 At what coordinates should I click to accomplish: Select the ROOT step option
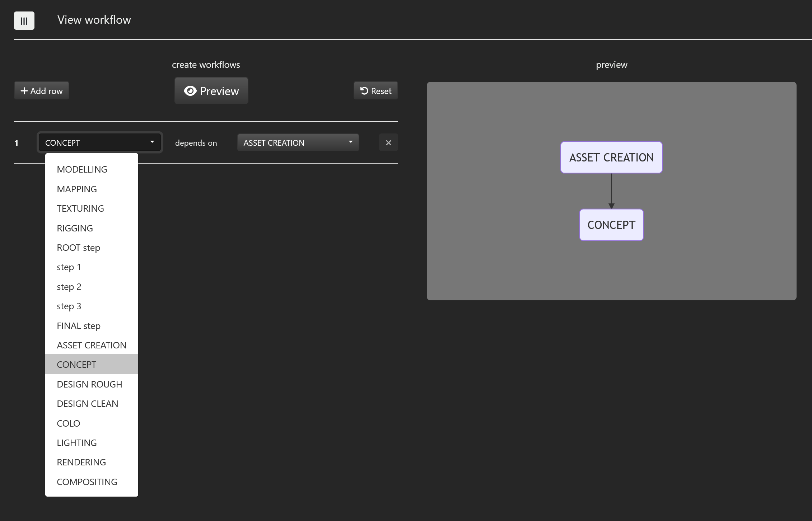[x=78, y=248]
